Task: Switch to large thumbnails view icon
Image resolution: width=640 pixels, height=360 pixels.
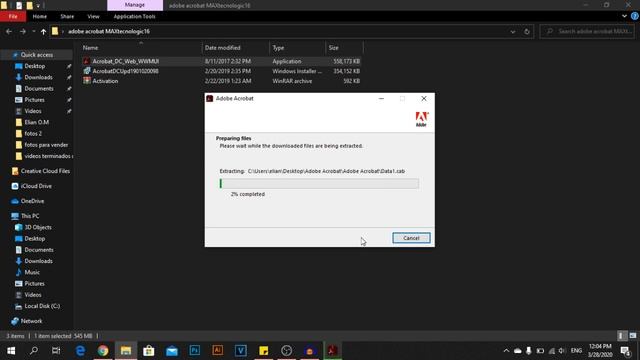Action: (633, 336)
